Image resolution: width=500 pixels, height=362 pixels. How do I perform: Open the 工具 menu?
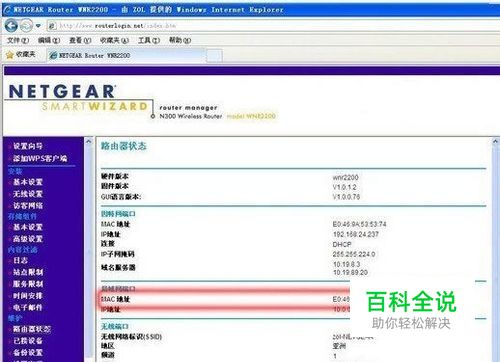coord(149,40)
